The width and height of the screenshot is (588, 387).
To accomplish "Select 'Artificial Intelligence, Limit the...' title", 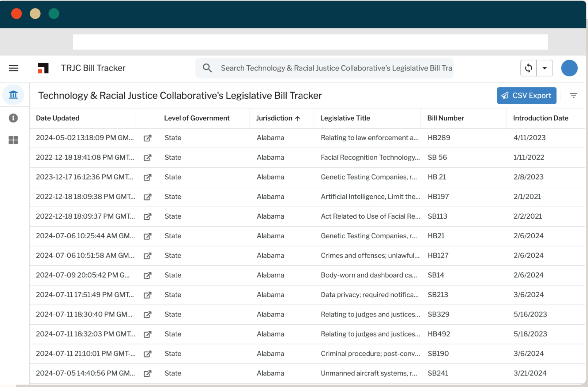I will tap(371, 197).
